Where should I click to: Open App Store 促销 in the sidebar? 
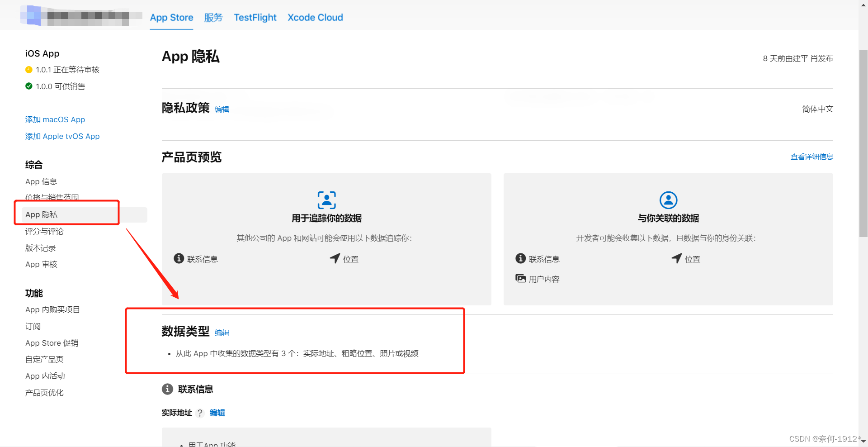click(52, 343)
